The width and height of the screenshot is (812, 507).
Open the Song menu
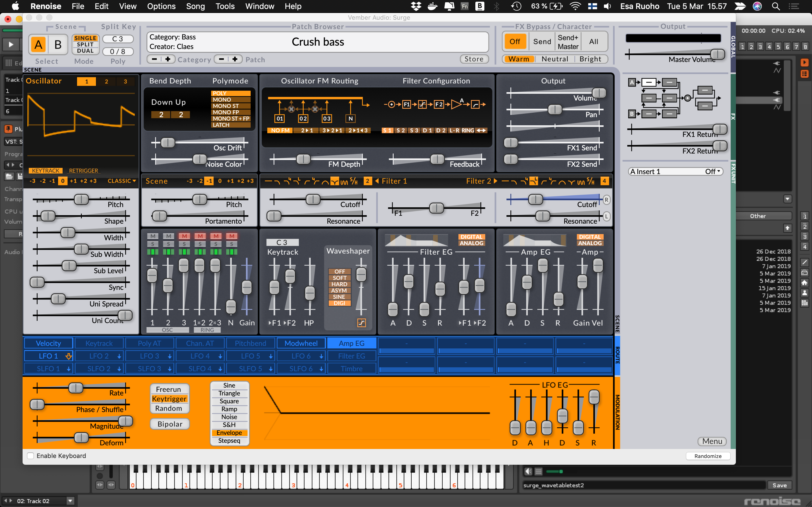195,6
